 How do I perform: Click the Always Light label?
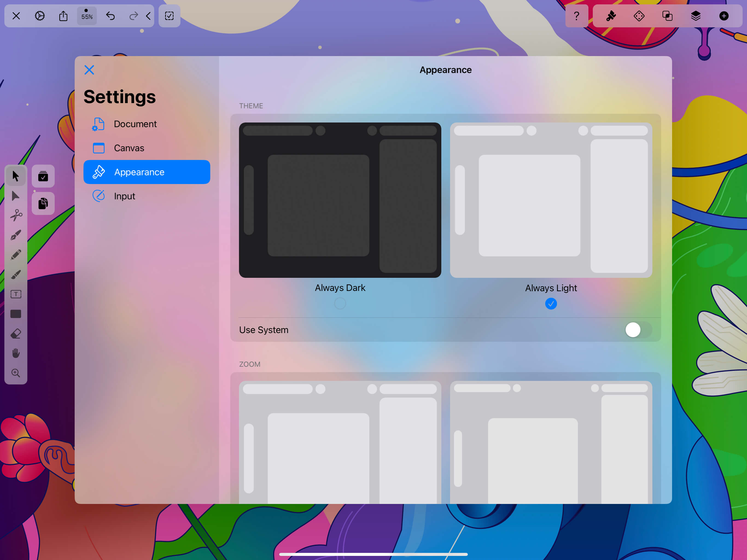point(551,288)
